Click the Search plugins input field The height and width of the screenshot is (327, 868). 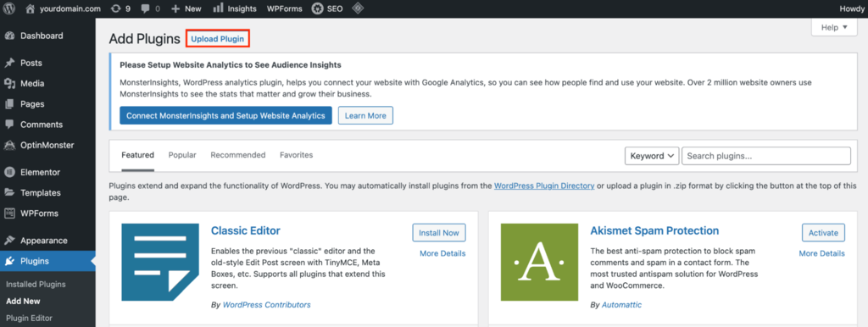click(766, 156)
